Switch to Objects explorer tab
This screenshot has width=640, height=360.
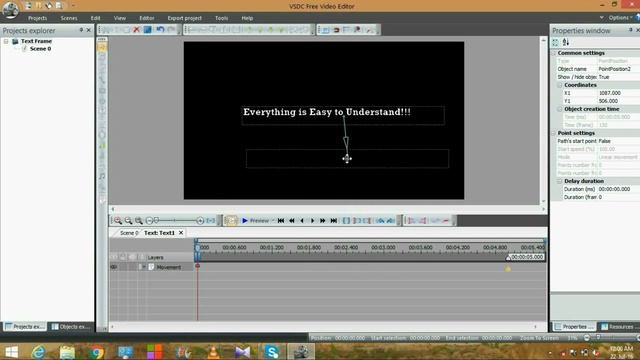pos(71,327)
